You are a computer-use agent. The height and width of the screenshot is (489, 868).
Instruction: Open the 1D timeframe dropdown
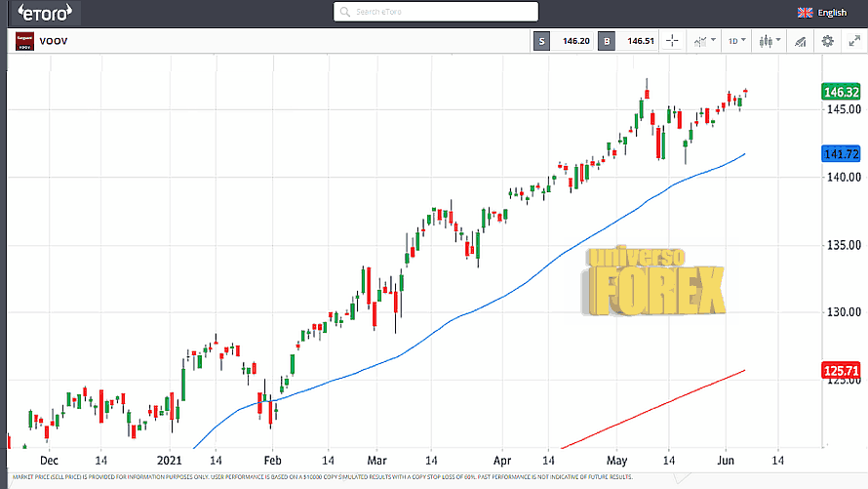coord(736,41)
